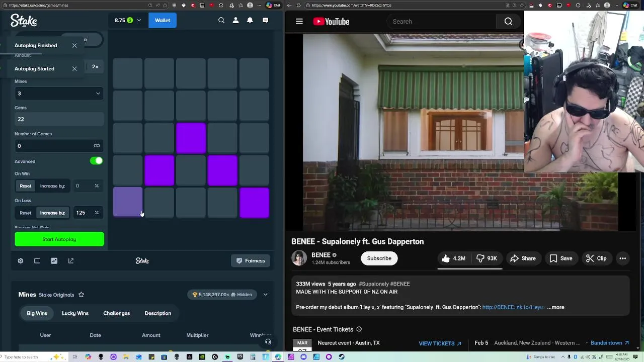Click the YouTube search magnifier button
Screen dimensions: 644x362
click(x=509, y=22)
